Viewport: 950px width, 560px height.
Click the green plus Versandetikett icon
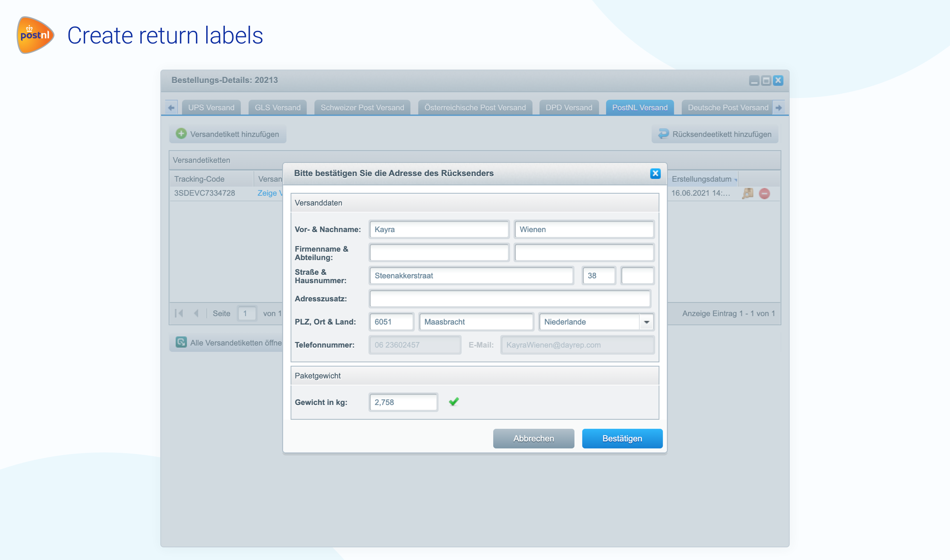point(181,134)
